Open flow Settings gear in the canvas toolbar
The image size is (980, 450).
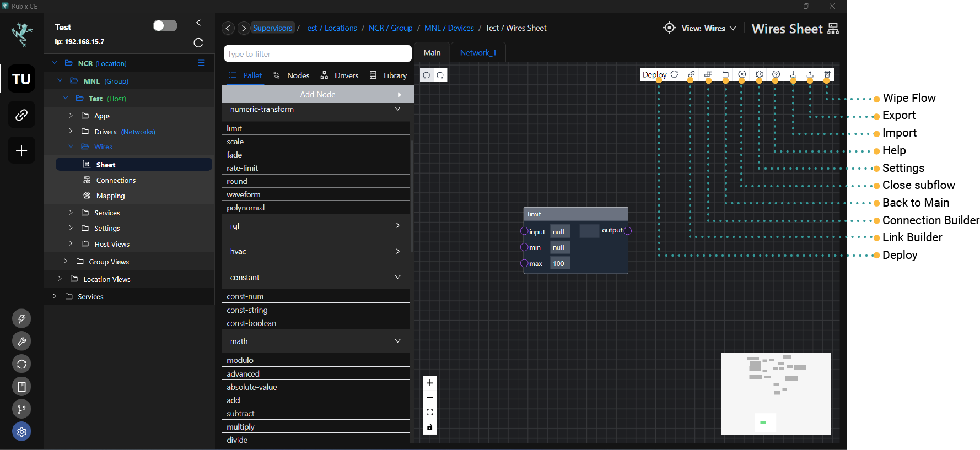(759, 74)
